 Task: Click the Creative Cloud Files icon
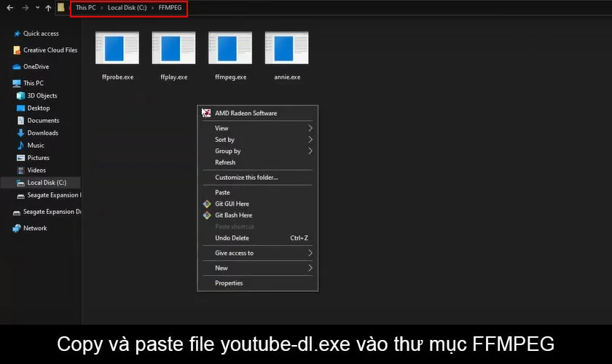click(x=17, y=50)
